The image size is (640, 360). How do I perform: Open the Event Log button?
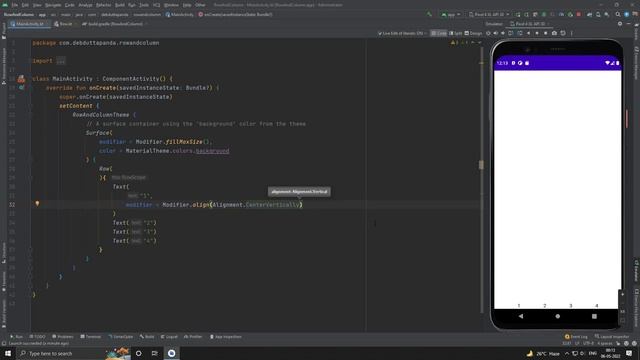[576, 336]
